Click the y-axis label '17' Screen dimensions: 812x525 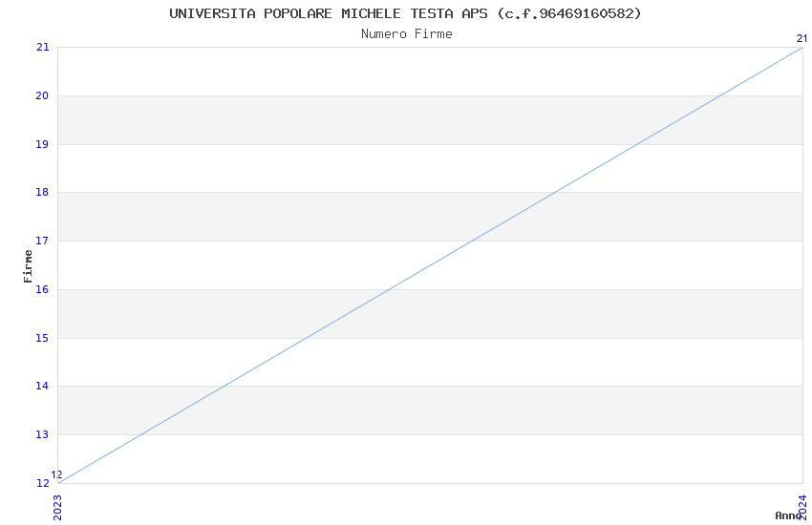click(42, 241)
